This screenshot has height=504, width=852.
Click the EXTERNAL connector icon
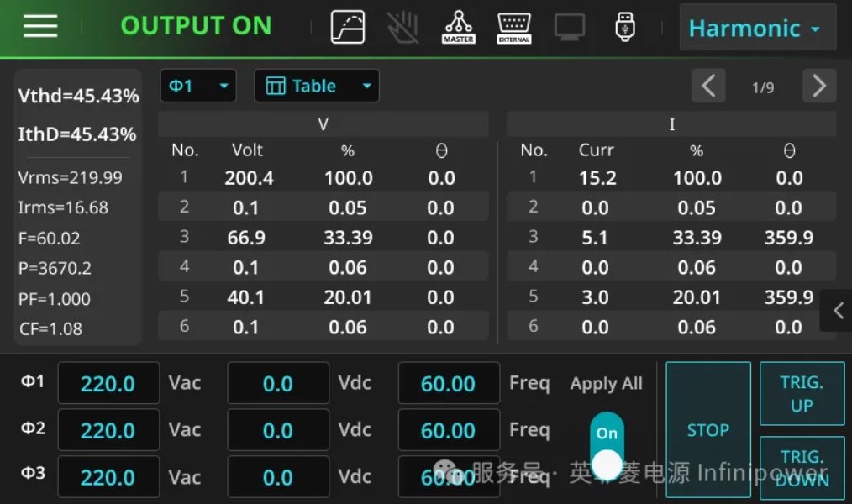[x=513, y=27]
